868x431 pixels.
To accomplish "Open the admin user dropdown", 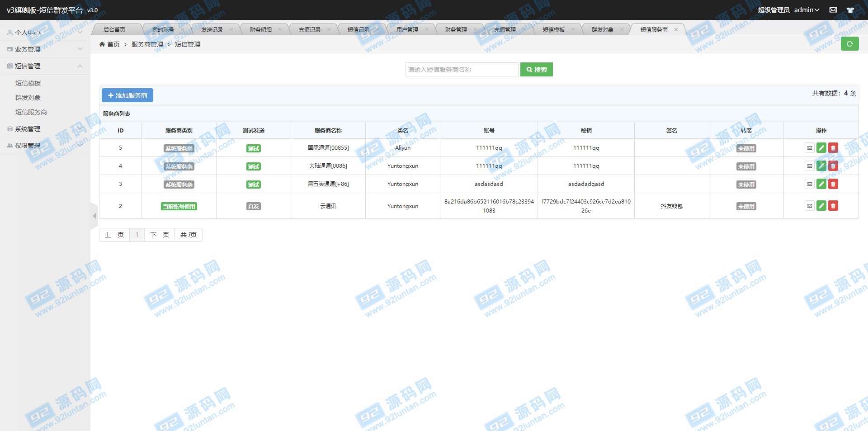I will coord(807,10).
